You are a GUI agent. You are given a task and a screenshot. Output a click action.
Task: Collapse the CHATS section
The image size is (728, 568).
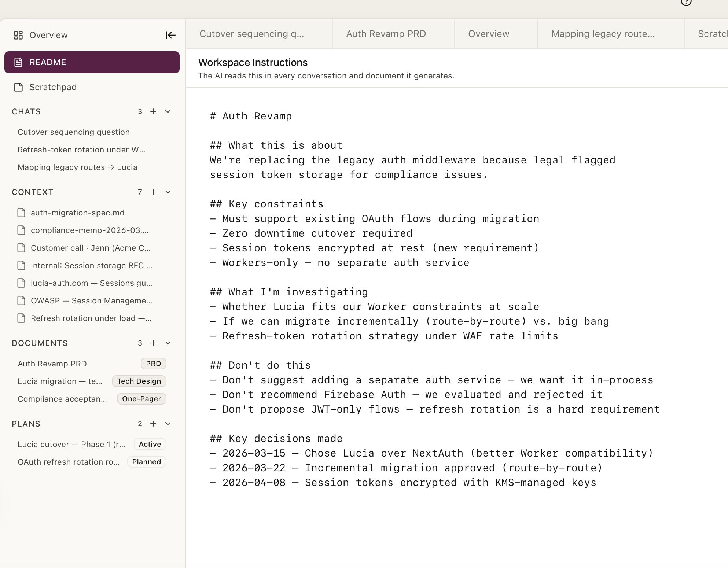click(x=168, y=111)
